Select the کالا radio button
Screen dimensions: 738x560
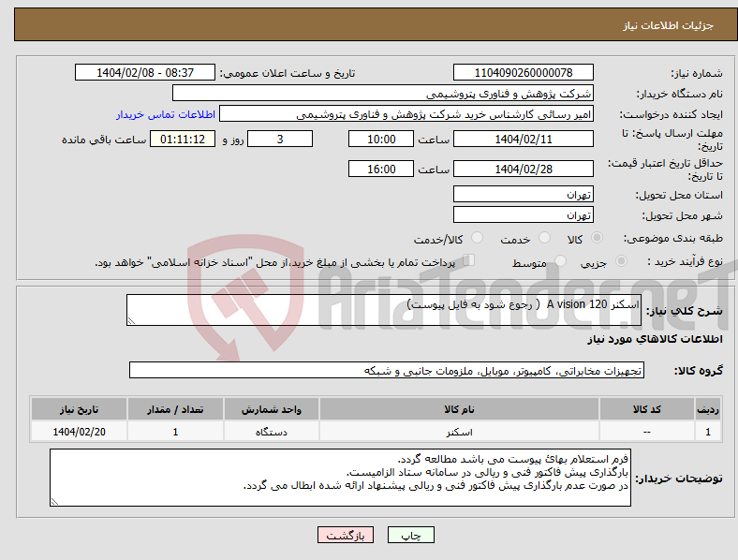[x=597, y=238]
